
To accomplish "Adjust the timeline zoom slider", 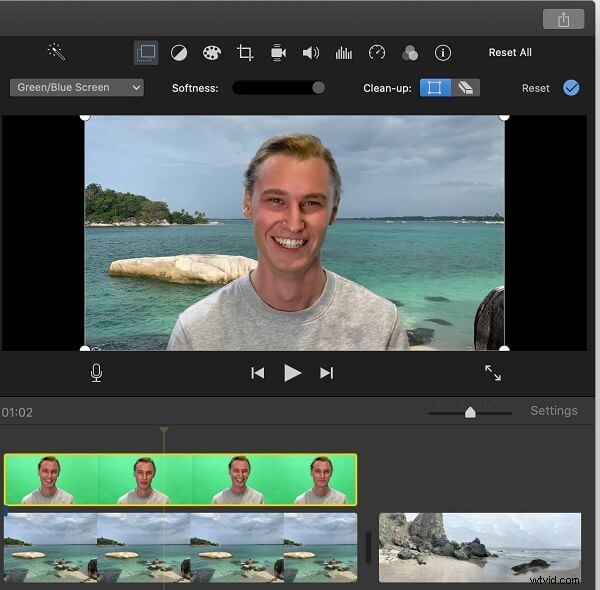I will (470, 412).
